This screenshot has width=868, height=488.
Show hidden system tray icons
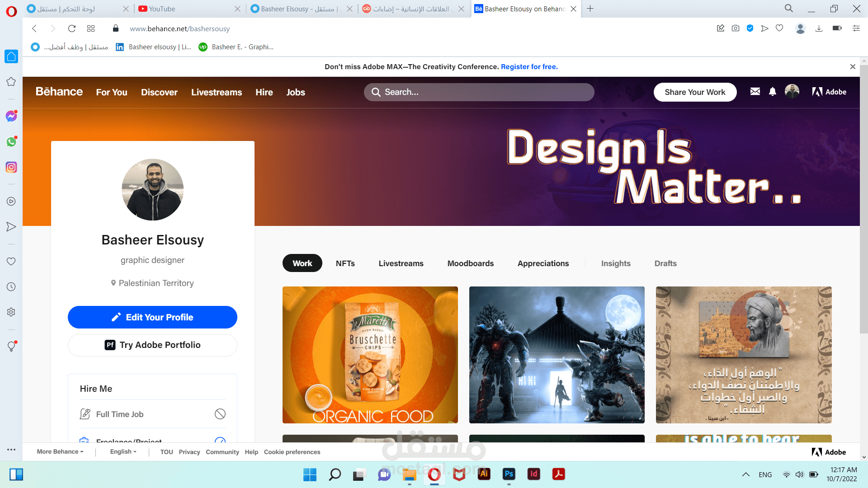pyautogui.click(x=746, y=474)
